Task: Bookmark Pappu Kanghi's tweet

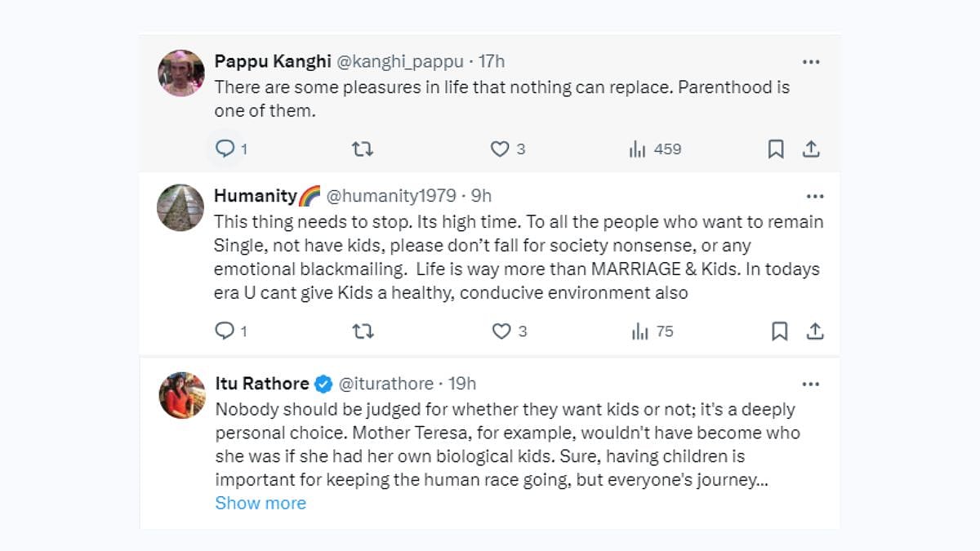Action: click(x=776, y=149)
